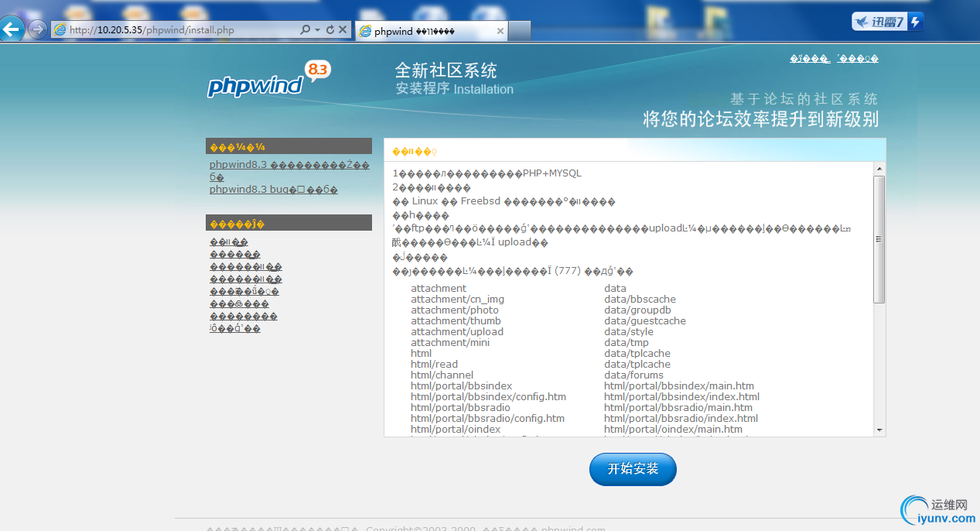Image resolution: width=980 pixels, height=531 pixels.
Task: Click the text 'html/portal/oindex/main.htm'
Action: [x=673, y=430]
